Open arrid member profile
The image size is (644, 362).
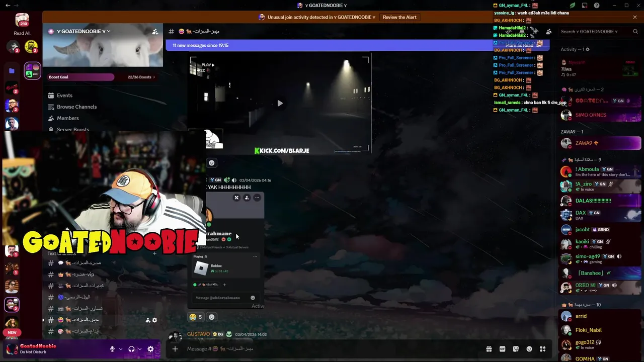(600, 316)
